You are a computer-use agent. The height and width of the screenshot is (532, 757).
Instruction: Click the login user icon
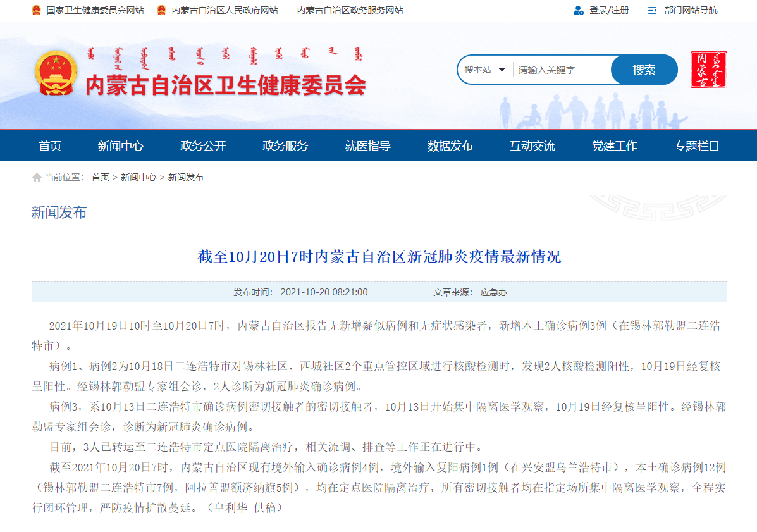pyautogui.click(x=578, y=10)
